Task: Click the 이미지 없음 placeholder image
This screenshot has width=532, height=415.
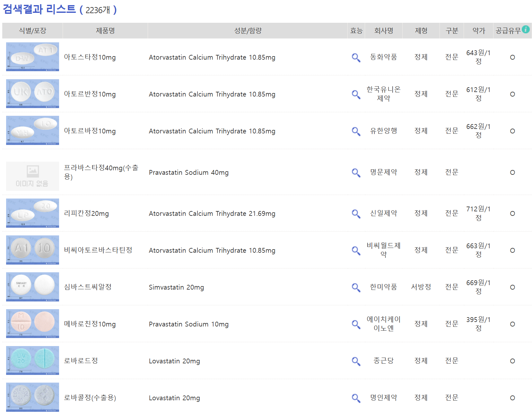Action: 32,176
